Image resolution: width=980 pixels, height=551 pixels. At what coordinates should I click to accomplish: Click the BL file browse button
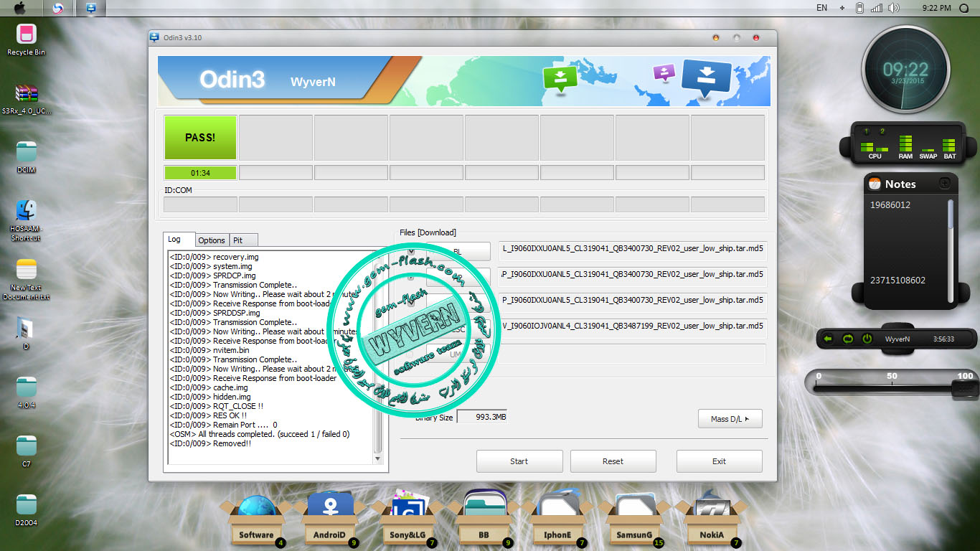pos(458,251)
